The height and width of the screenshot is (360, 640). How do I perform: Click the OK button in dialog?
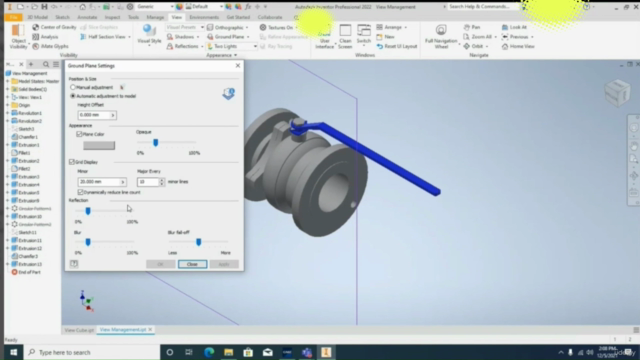[160, 264]
